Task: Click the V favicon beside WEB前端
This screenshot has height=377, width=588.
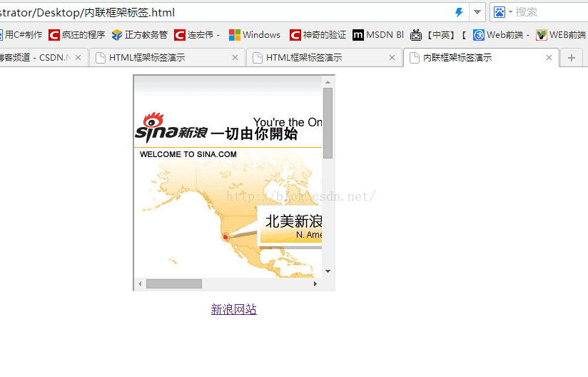Action: pyautogui.click(x=542, y=35)
